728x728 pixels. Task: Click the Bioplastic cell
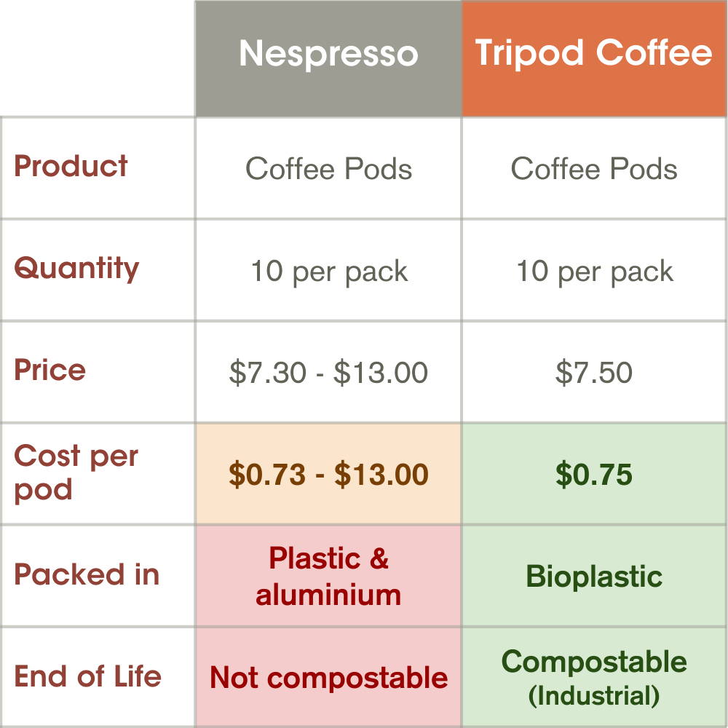pyautogui.click(x=594, y=577)
